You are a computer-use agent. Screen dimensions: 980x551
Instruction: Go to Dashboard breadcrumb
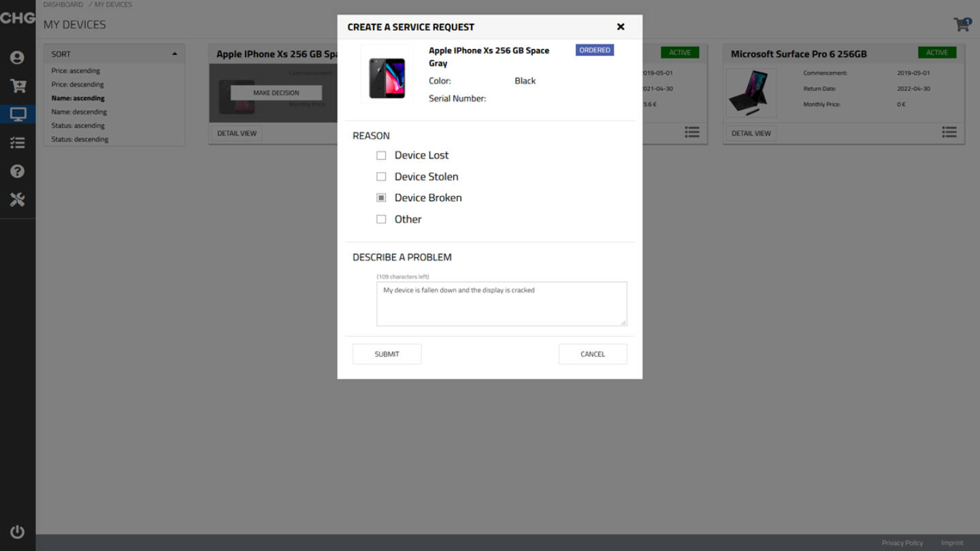(63, 5)
